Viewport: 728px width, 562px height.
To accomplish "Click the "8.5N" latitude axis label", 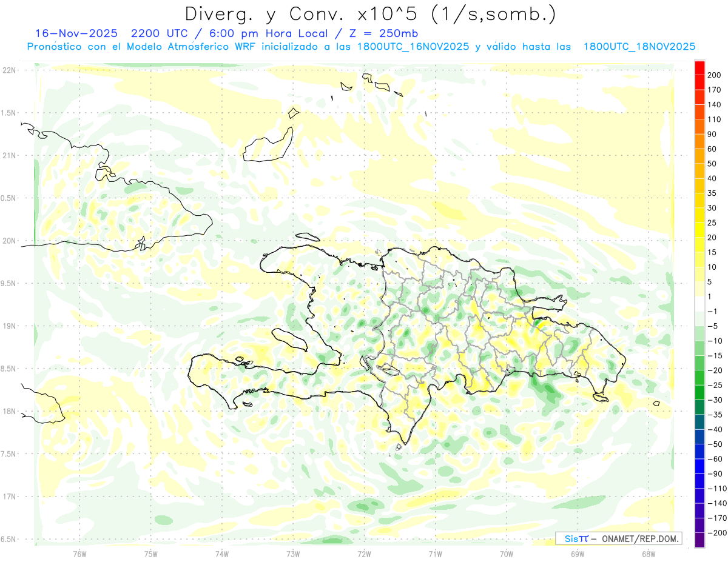I will [x=8, y=369].
